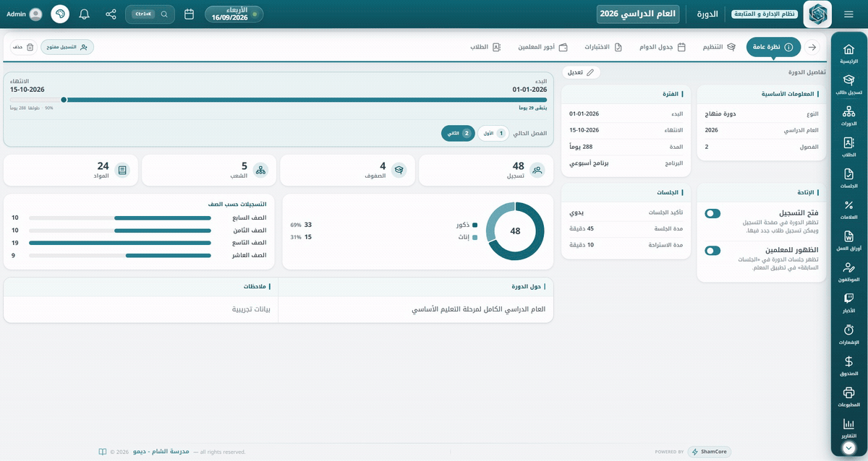Click the المواد subjects book icon
Screen dimensions: 868x461
(x=122, y=171)
